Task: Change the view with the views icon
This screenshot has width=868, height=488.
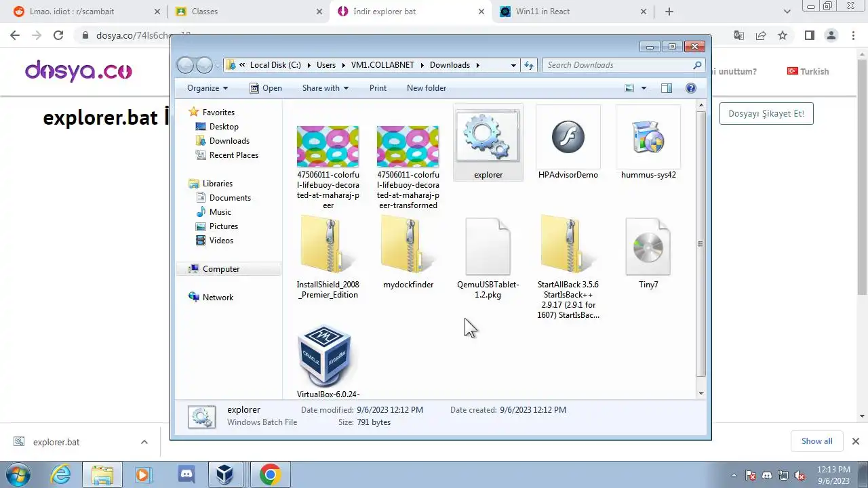Action: coord(629,88)
